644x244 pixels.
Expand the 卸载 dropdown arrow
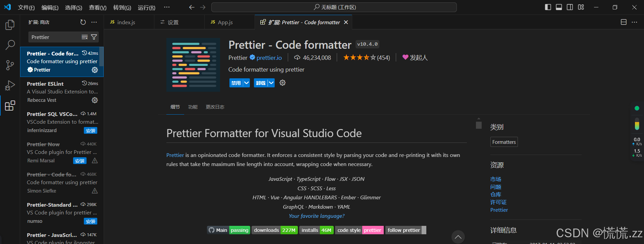pos(271,83)
